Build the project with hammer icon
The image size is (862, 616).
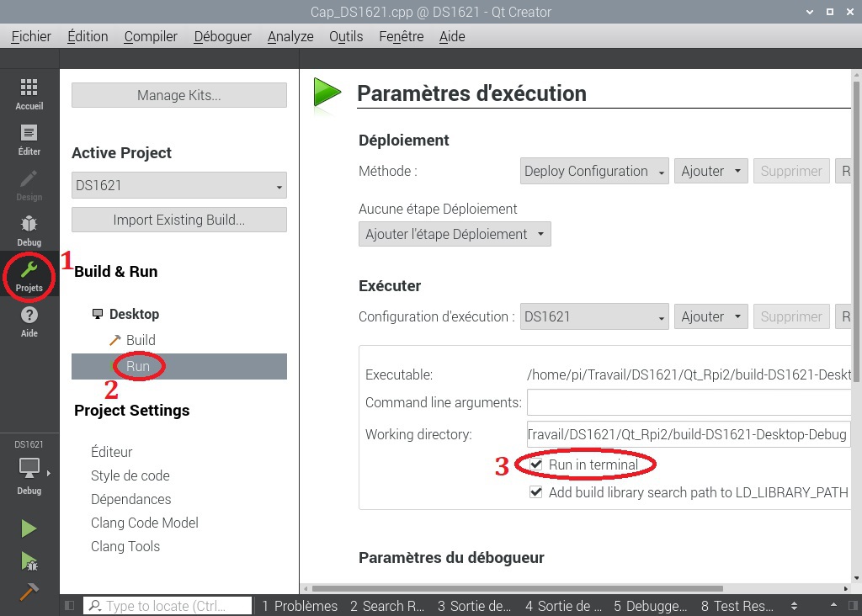(29, 592)
